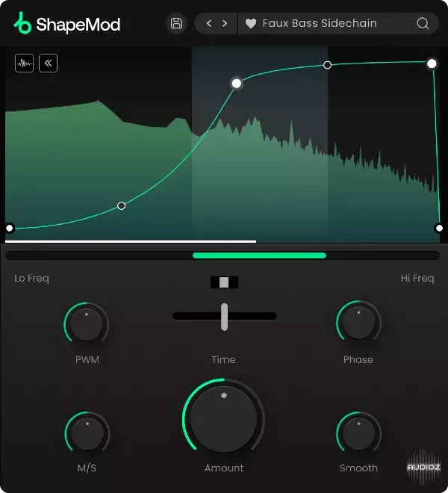Select the bottom-left curve start point
The height and width of the screenshot is (493, 448).
pyautogui.click(x=10, y=228)
